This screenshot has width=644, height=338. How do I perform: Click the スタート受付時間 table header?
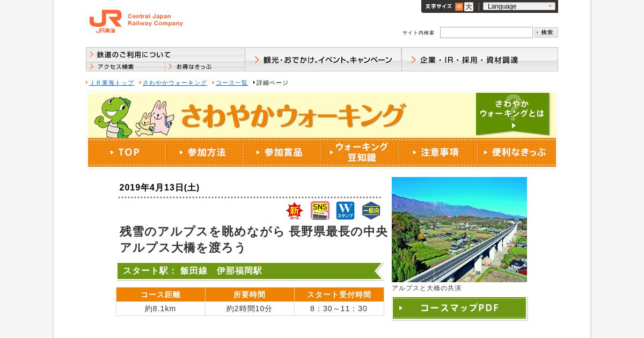pos(339,295)
